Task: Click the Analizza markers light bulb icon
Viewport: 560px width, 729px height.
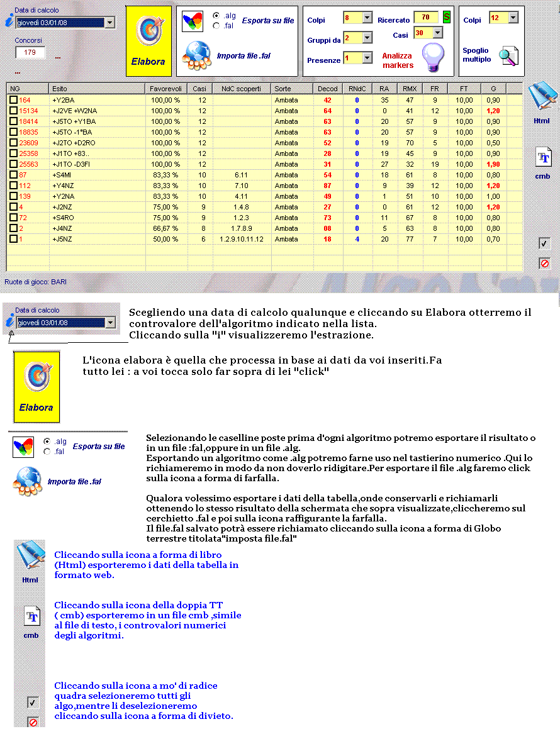Action: pos(433,57)
